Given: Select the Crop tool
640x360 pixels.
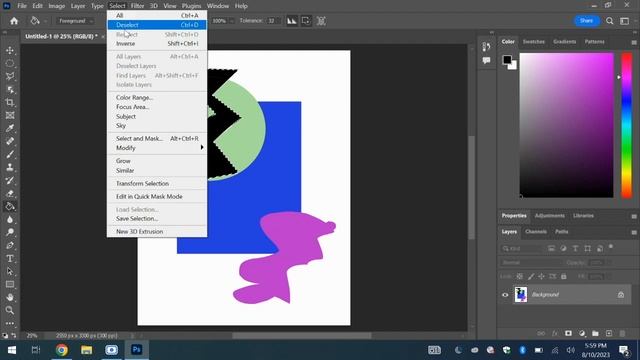Looking at the screenshot, I should click(x=10, y=102).
